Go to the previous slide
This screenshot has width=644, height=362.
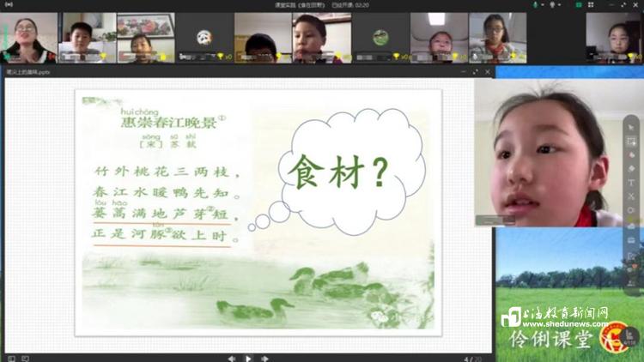[x=232, y=358]
